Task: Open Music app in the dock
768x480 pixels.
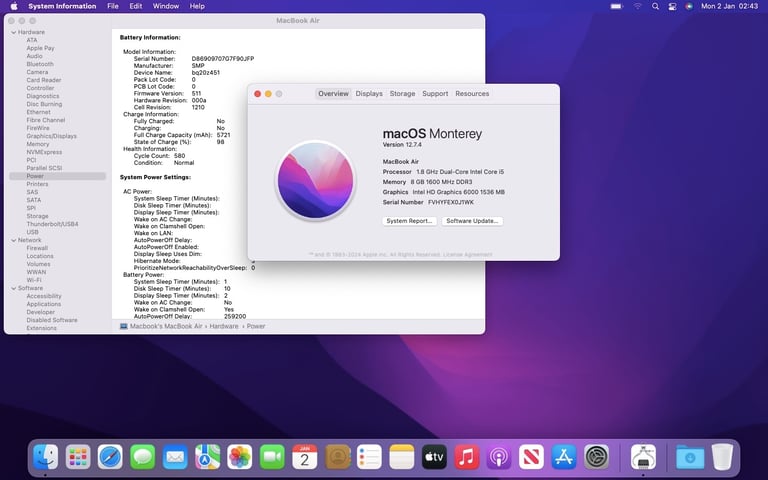Action: click(466, 457)
